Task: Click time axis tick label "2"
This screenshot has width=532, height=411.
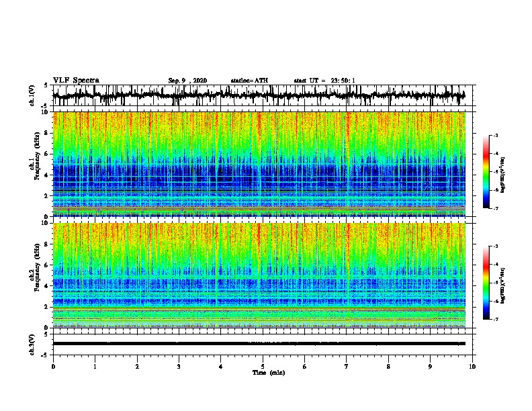Action: [x=137, y=367]
